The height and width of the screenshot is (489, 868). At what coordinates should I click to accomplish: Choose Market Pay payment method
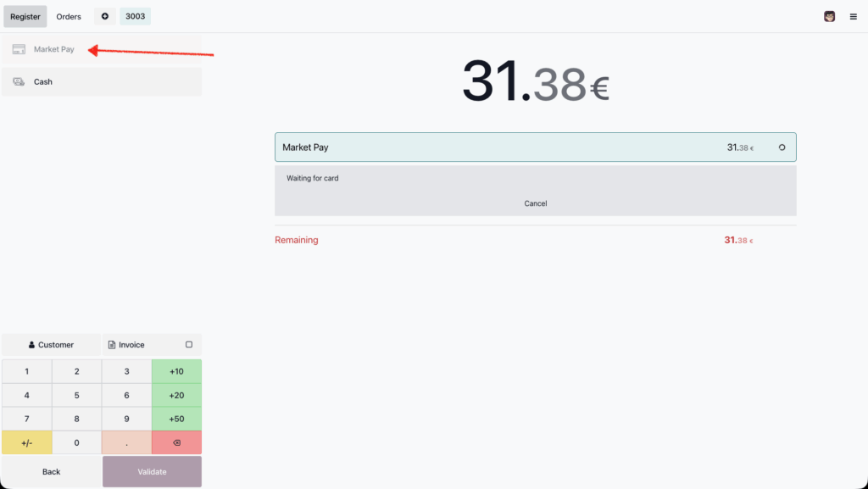click(x=102, y=49)
